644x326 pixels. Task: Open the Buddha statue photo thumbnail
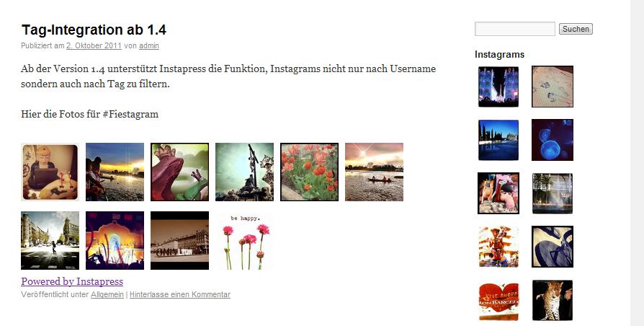pos(50,172)
